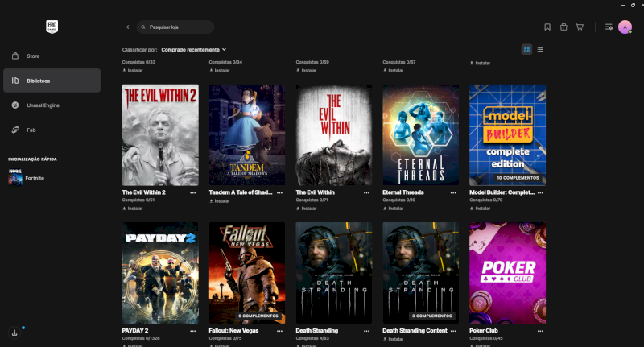Open Model Builder options menu
Screen dimensions: 644x347
(540, 192)
